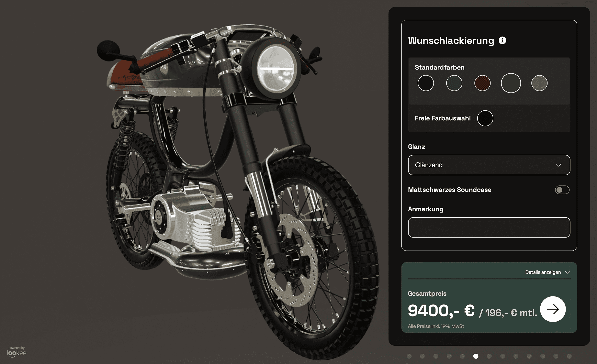Select the black Standardfarbe swatch
Screen dimensions: 597x364
coord(426,83)
